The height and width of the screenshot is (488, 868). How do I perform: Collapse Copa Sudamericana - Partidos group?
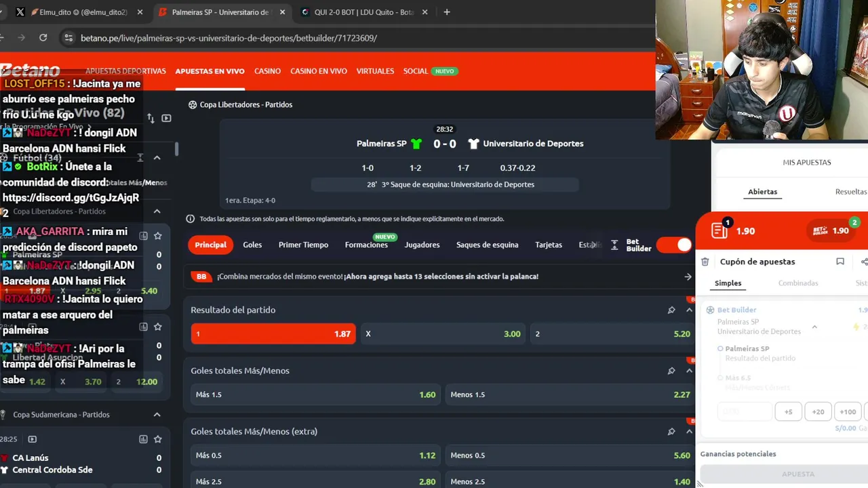point(157,415)
